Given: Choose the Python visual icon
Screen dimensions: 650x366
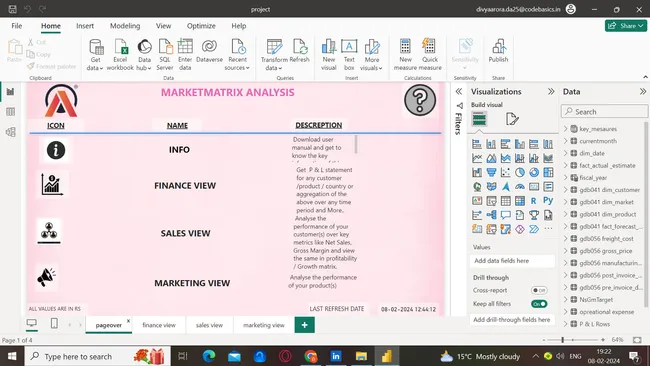Looking at the screenshot, I should [548, 201].
